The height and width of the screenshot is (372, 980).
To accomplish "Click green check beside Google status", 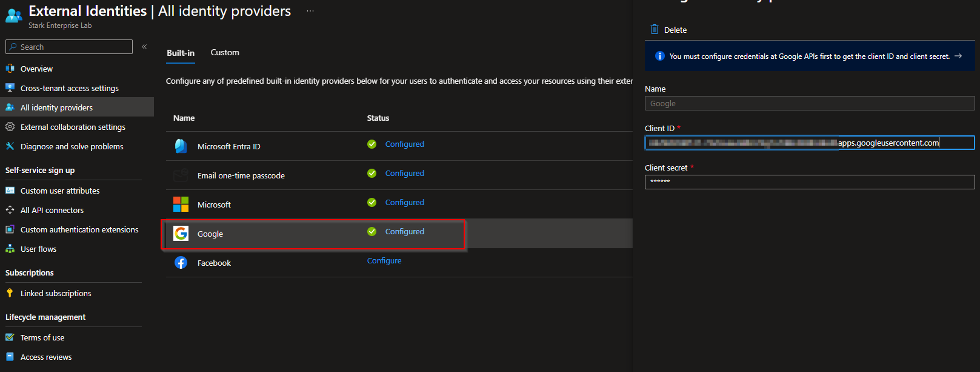I will click(x=372, y=231).
